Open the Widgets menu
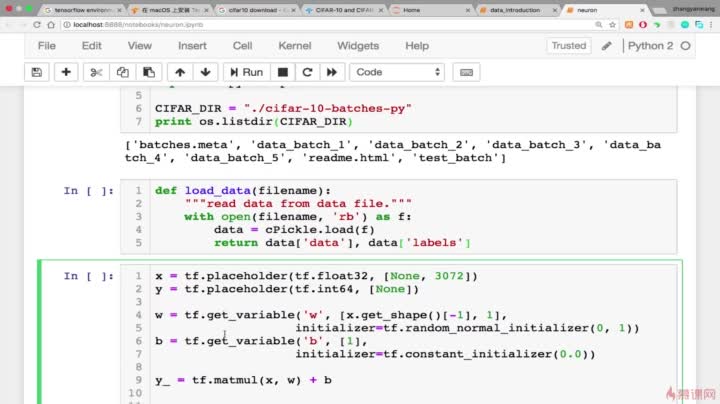The height and width of the screenshot is (404, 720). [x=358, y=45]
